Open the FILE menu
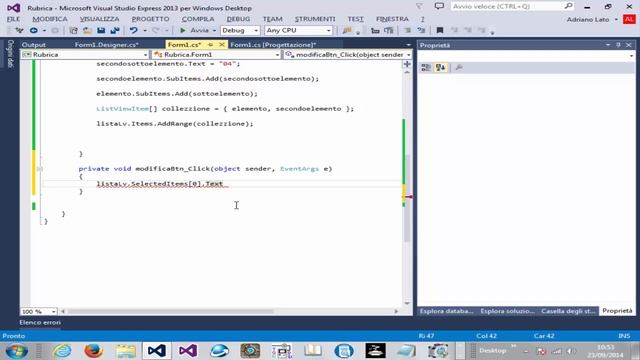The image size is (640, 360). coord(13,19)
